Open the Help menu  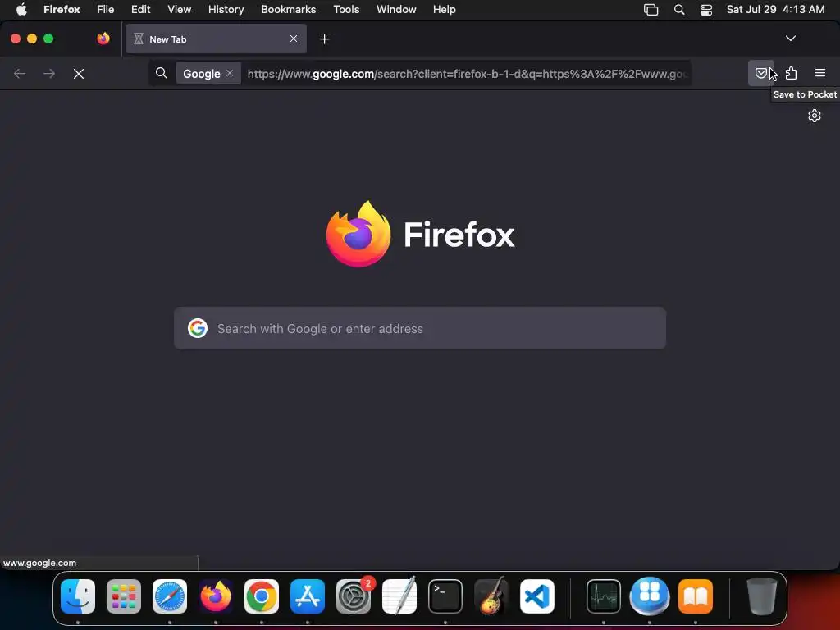click(445, 10)
